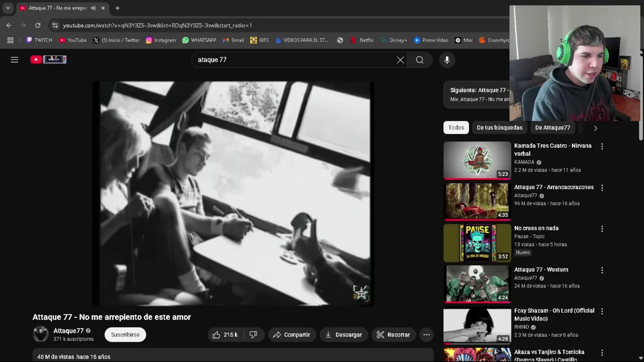Open VIDEOS PARA EL ST... bookmark
The image size is (644, 362).
tap(302, 40)
